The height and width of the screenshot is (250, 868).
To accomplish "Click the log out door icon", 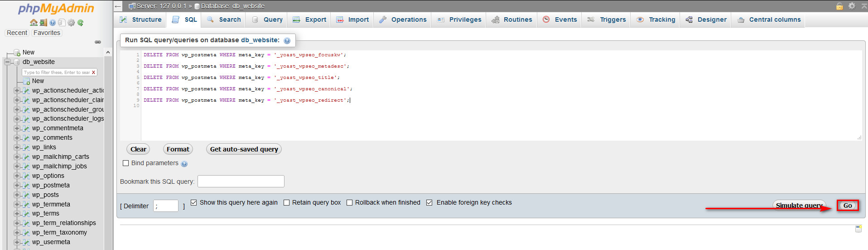I will [x=43, y=23].
